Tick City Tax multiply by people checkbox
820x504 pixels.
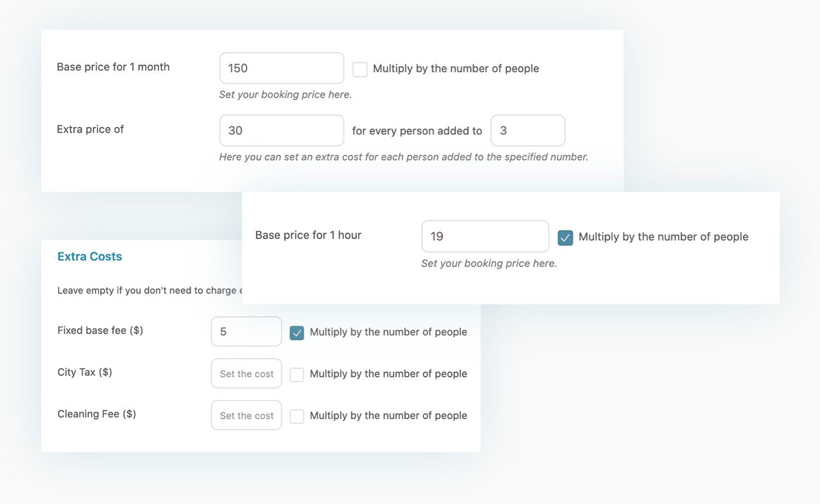point(297,374)
